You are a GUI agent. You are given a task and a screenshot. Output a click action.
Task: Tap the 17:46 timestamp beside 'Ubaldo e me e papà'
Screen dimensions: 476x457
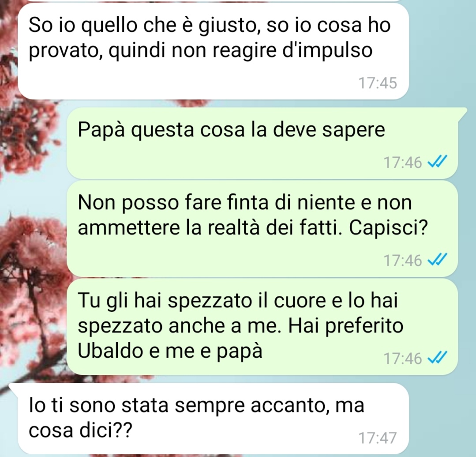point(403,359)
